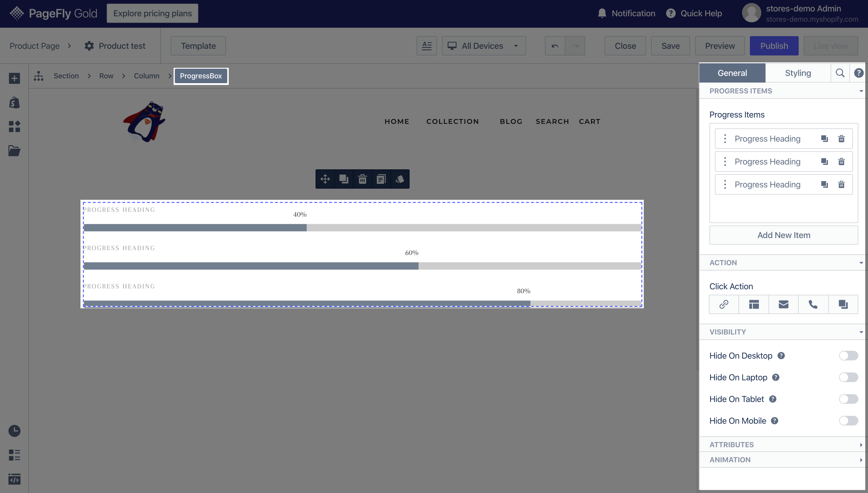Choose the link click action icon
Image resolution: width=868 pixels, height=493 pixels.
tap(724, 304)
